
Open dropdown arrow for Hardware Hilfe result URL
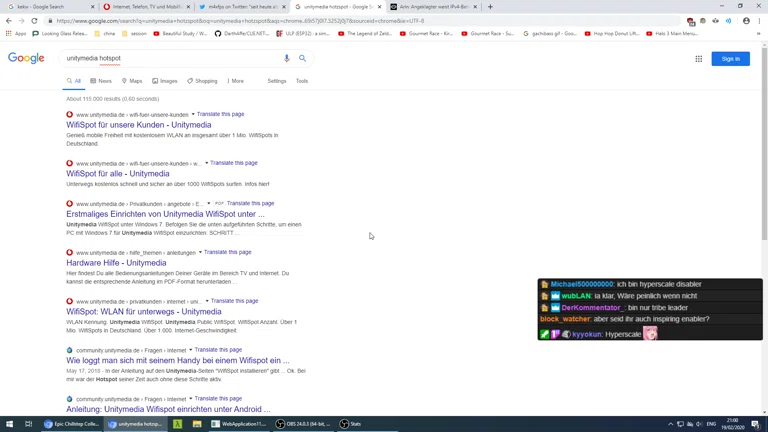(200, 252)
